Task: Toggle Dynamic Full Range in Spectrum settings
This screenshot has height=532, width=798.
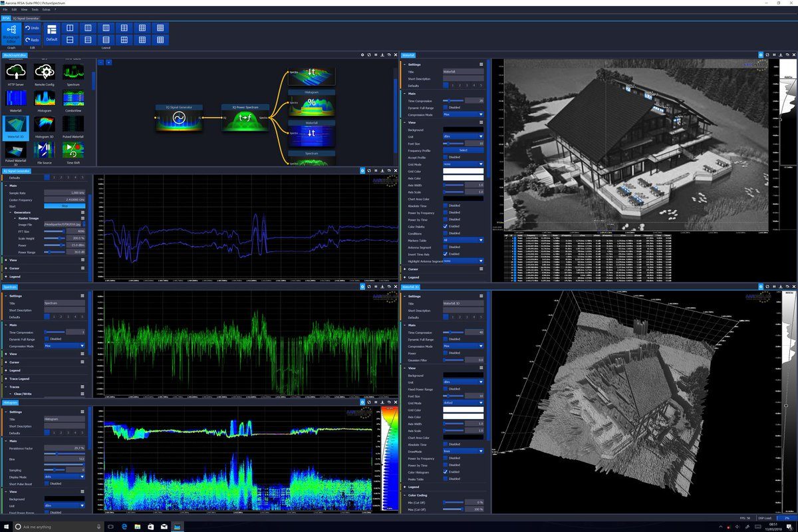Action: click(47, 339)
